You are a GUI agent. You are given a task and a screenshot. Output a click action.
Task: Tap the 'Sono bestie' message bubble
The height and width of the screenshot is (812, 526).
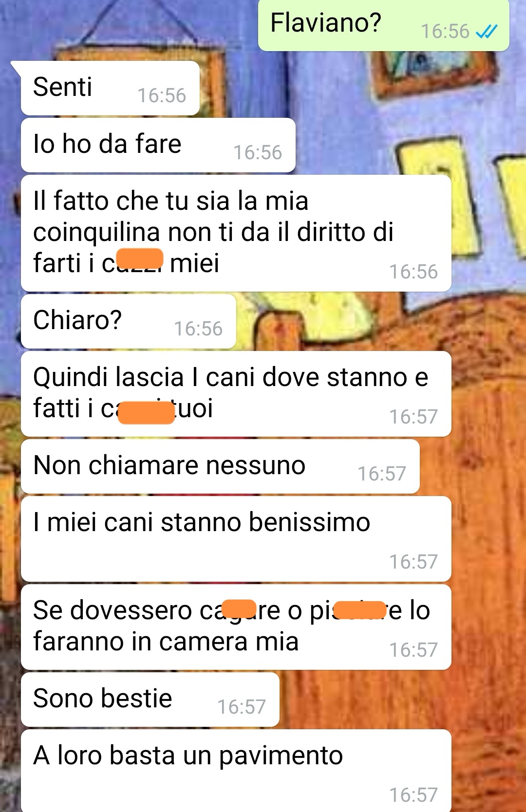(x=150, y=700)
